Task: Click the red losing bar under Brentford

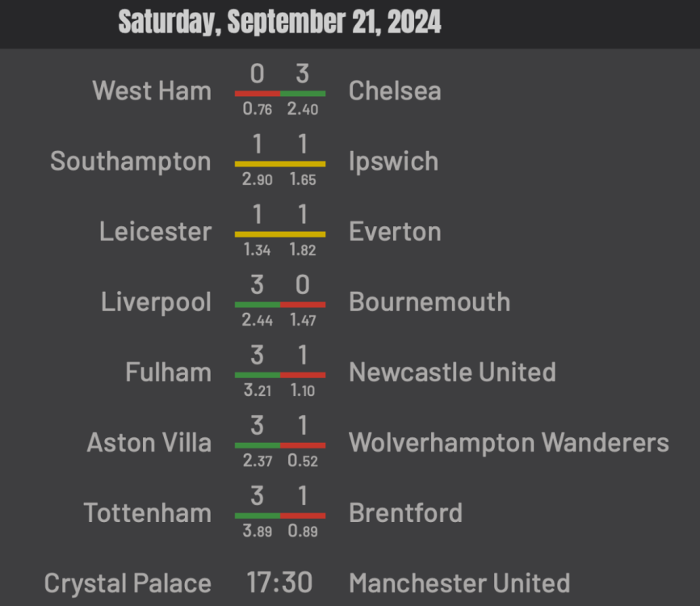Action: tap(303, 516)
